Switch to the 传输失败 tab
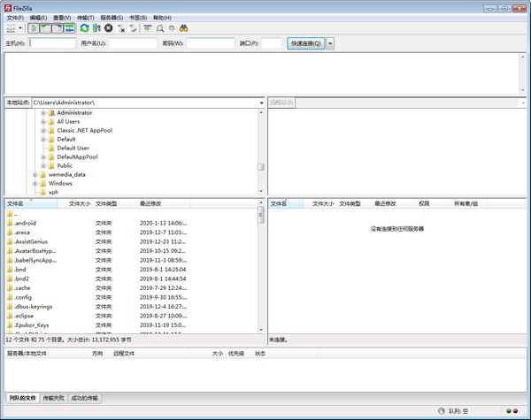 pos(54,399)
